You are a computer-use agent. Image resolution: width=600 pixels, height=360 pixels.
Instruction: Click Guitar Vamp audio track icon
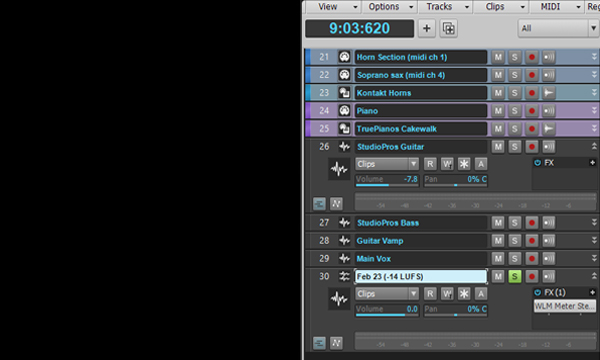click(344, 241)
